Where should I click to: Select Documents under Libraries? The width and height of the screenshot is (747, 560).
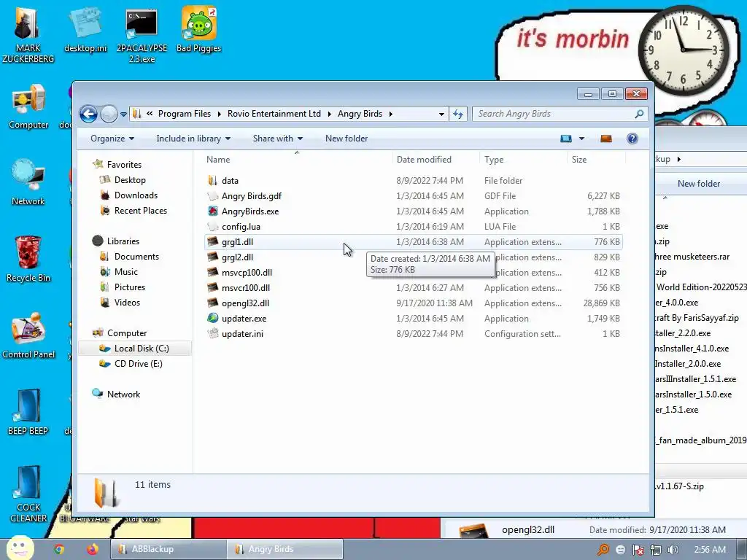click(136, 256)
